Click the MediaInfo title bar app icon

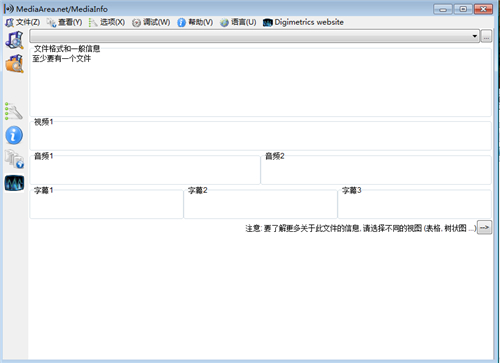pyautogui.click(x=9, y=9)
